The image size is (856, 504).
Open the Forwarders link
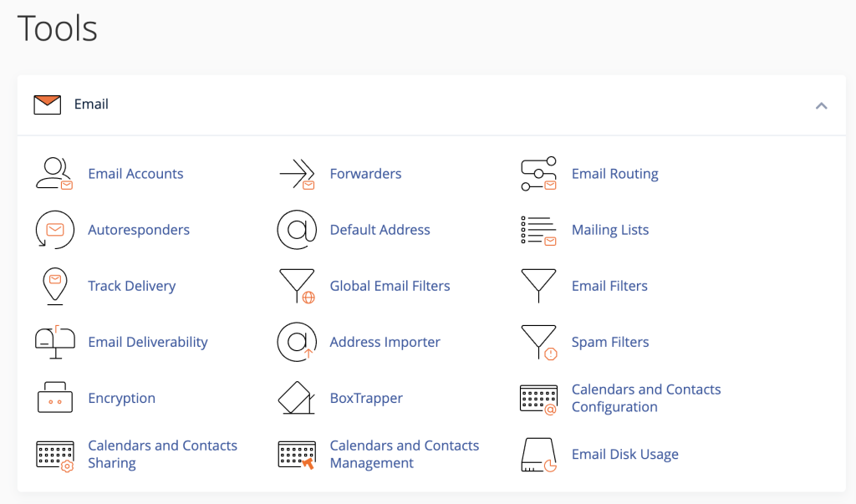click(x=366, y=174)
